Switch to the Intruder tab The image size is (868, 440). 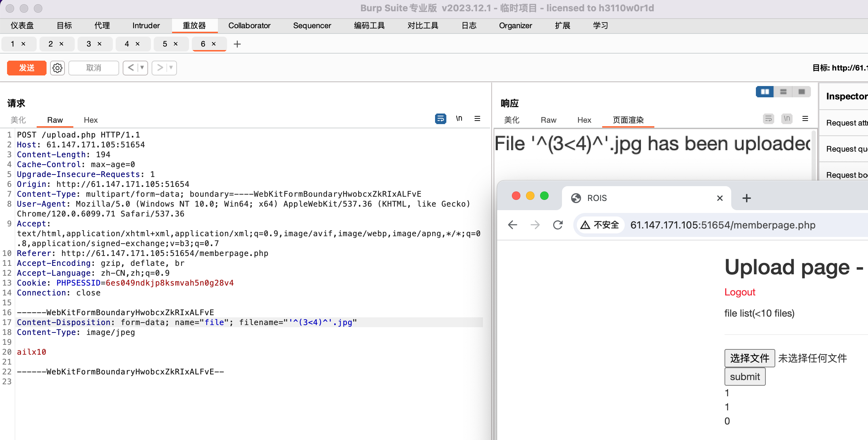point(146,26)
